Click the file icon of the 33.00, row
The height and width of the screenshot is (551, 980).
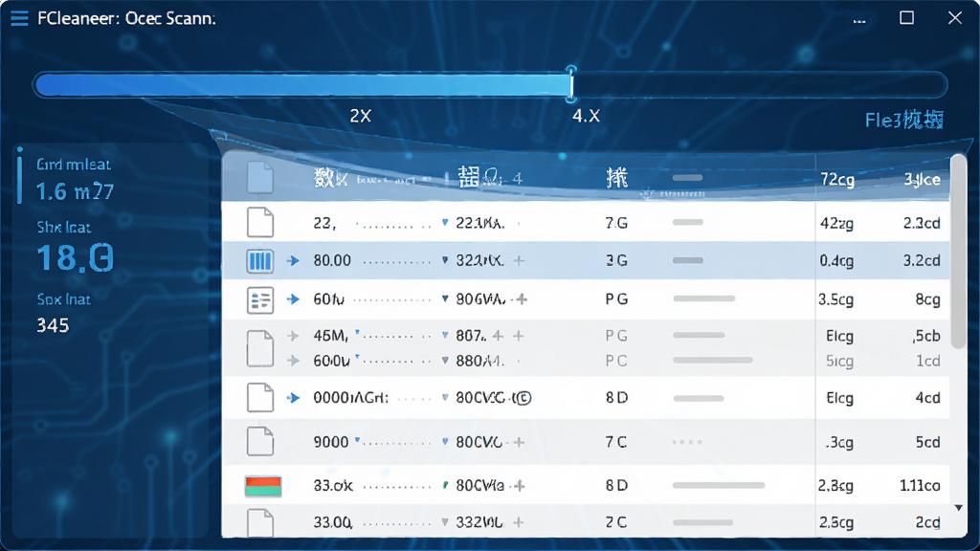[259, 523]
